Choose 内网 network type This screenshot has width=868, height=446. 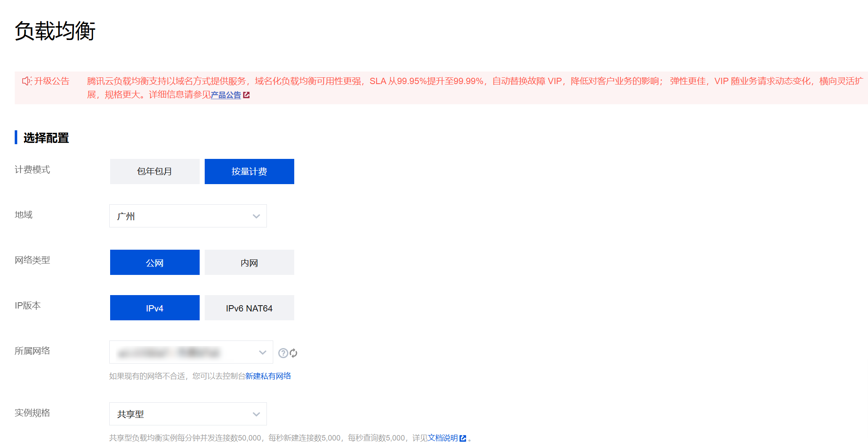[249, 262]
